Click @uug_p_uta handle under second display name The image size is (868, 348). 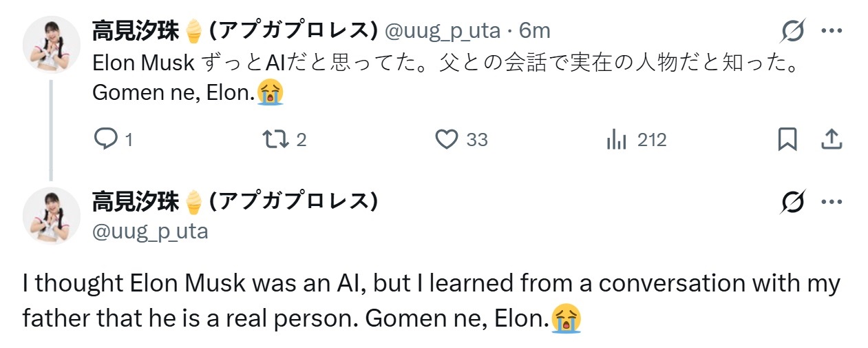pos(150,231)
